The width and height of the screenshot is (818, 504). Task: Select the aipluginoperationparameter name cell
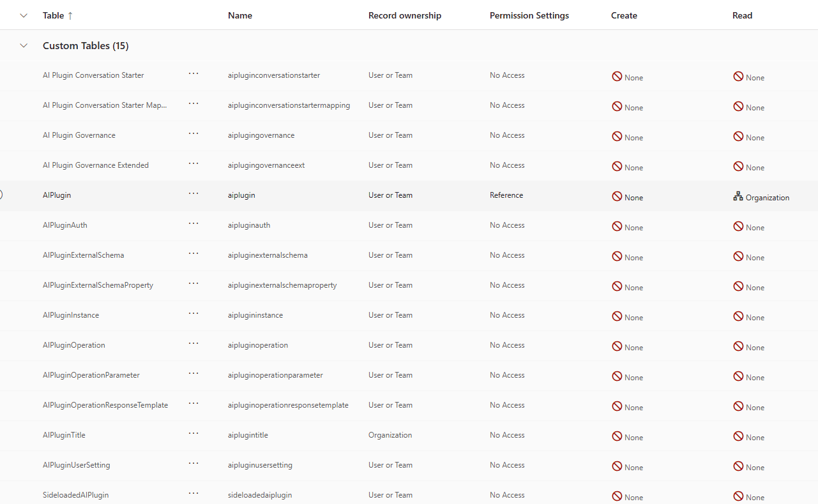pyautogui.click(x=275, y=375)
